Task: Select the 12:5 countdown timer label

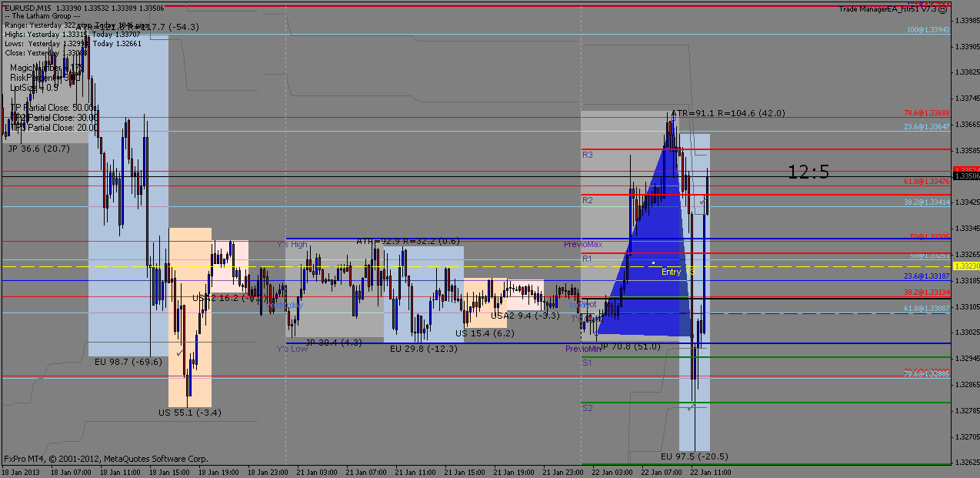Action: pyautogui.click(x=808, y=172)
